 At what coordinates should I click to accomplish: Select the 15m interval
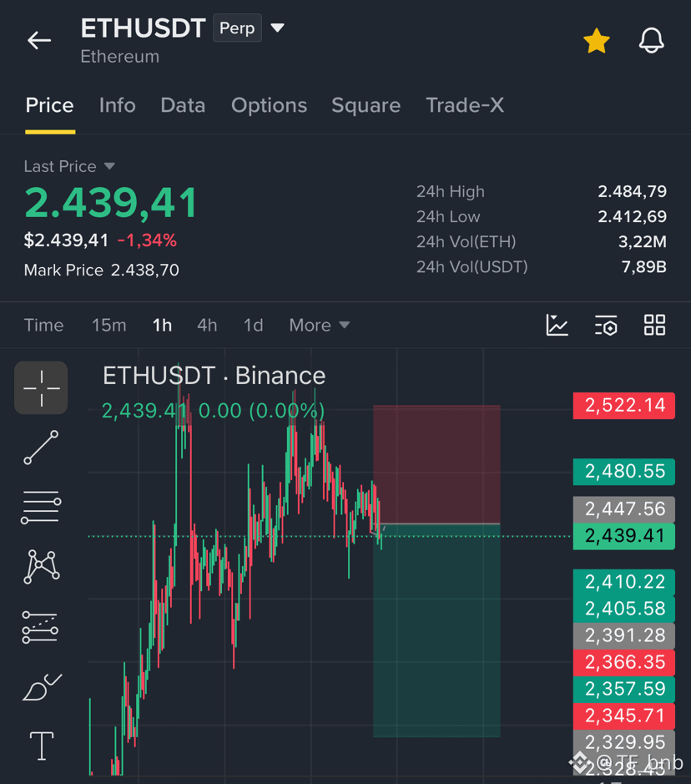click(109, 326)
